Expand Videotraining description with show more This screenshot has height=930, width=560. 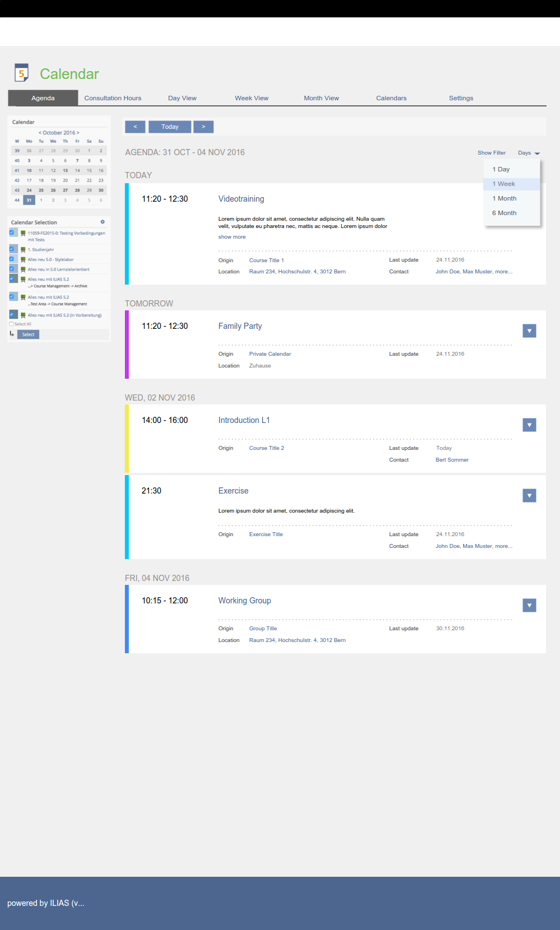click(x=232, y=237)
